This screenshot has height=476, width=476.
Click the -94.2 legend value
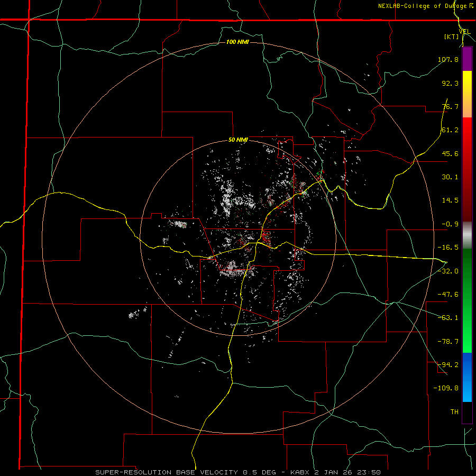[x=448, y=365]
